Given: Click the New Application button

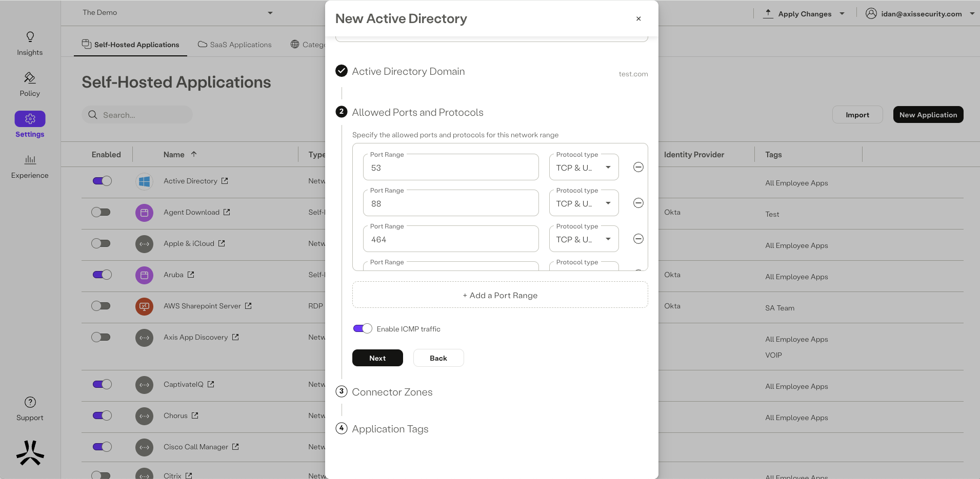Looking at the screenshot, I should (x=928, y=115).
